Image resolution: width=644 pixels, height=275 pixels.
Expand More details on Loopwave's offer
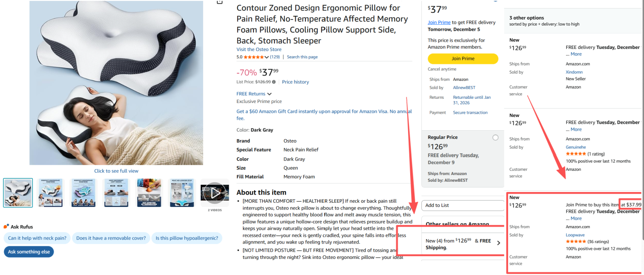[576, 218]
